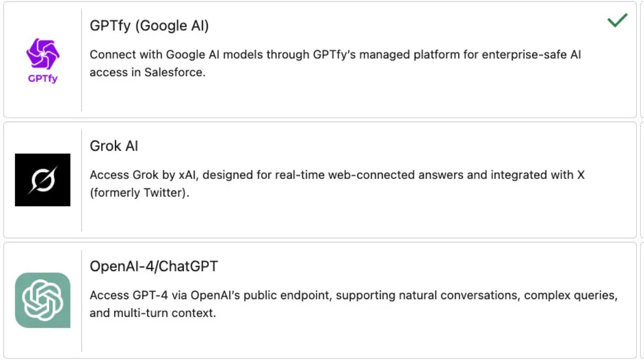Click the Grok real-time answers description text
This screenshot has width=644, height=362.
[337, 184]
